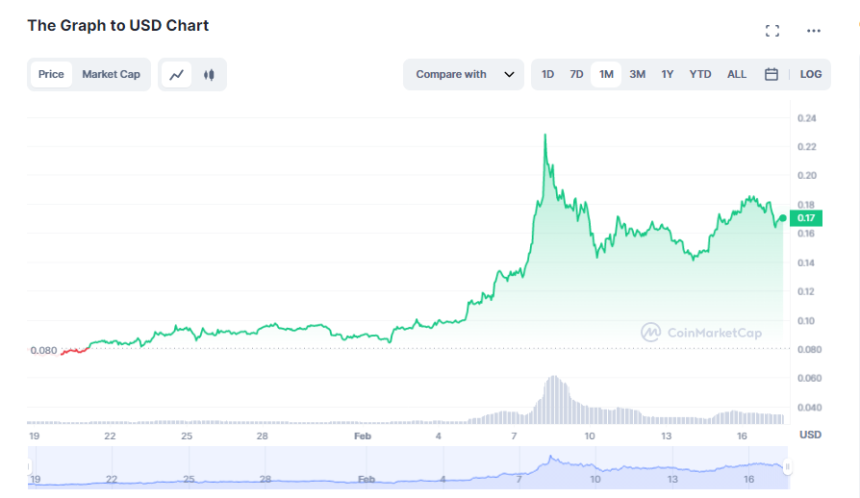Select the Market Cap tab
The width and height of the screenshot is (860, 498).
coord(111,74)
